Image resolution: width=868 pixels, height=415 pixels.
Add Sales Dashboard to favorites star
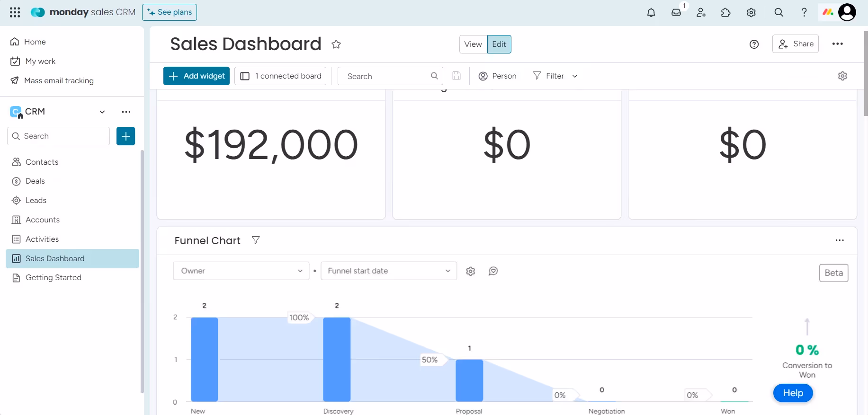click(336, 44)
